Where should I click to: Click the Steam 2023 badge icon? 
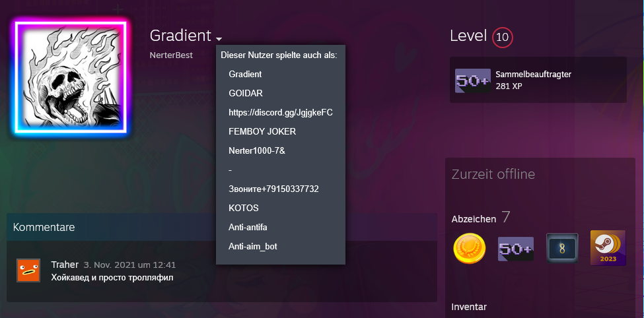(x=608, y=248)
